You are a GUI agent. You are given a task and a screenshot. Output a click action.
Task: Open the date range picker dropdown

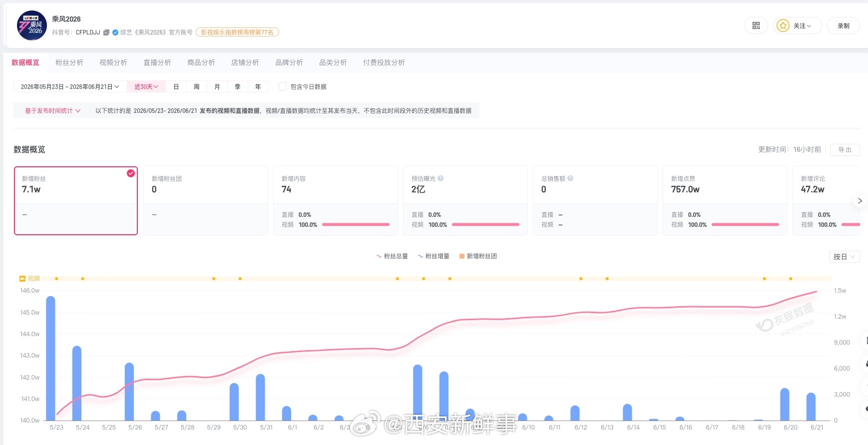70,86
